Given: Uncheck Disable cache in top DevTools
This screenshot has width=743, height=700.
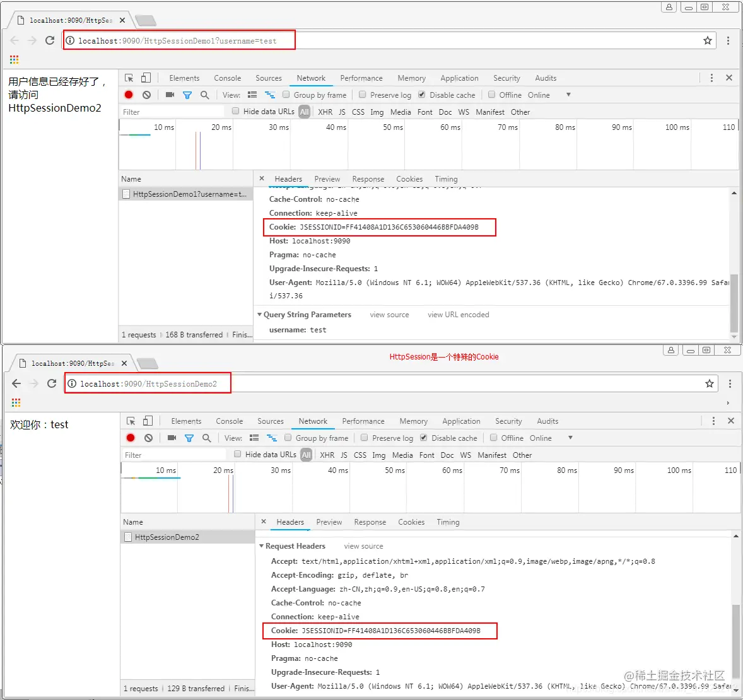Looking at the screenshot, I should pyautogui.click(x=422, y=95).
